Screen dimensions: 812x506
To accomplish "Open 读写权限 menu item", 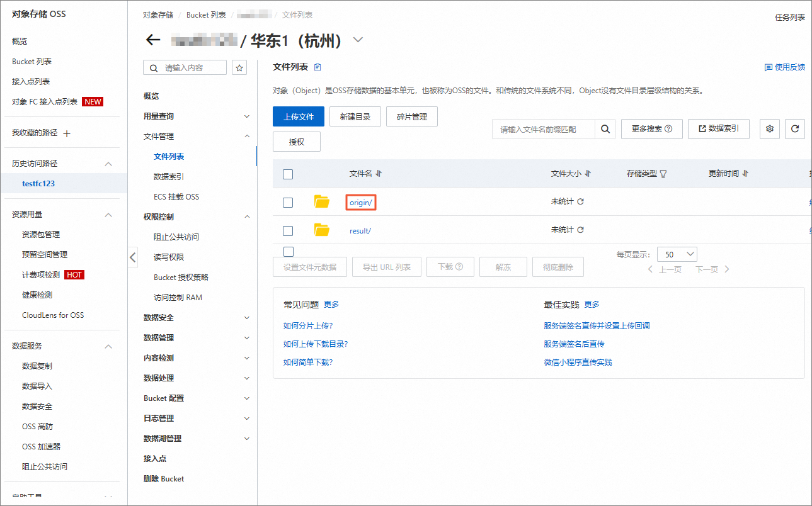I will point(169,257).
